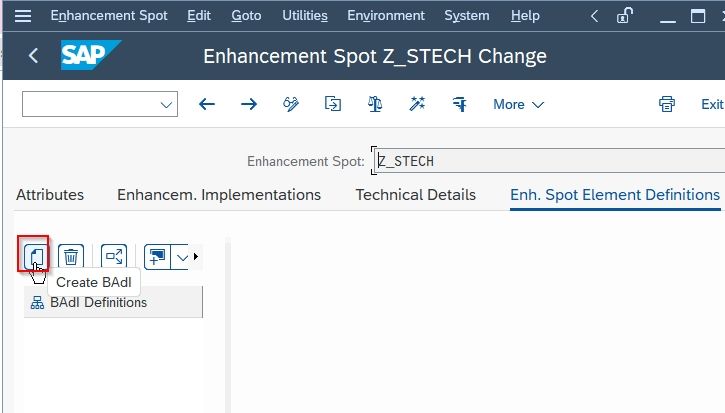Open dropdown arrow next to layout icon

click(182, 257)
